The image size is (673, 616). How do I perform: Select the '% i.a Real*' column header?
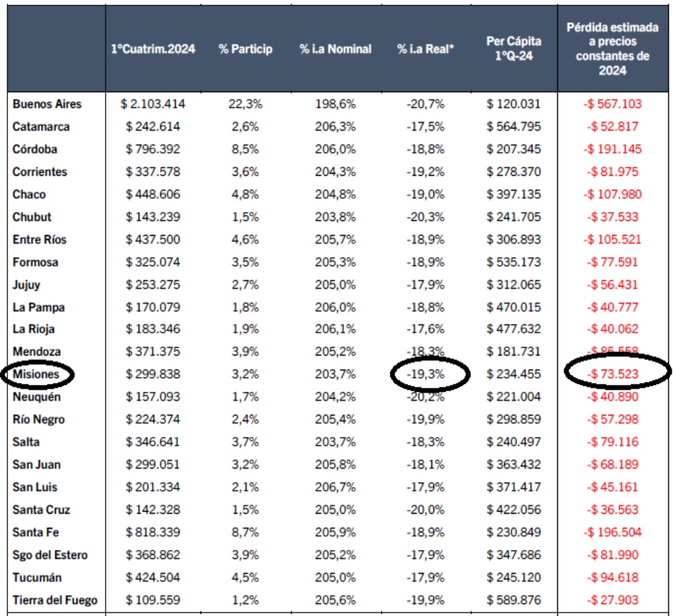[x=425, y=49]
